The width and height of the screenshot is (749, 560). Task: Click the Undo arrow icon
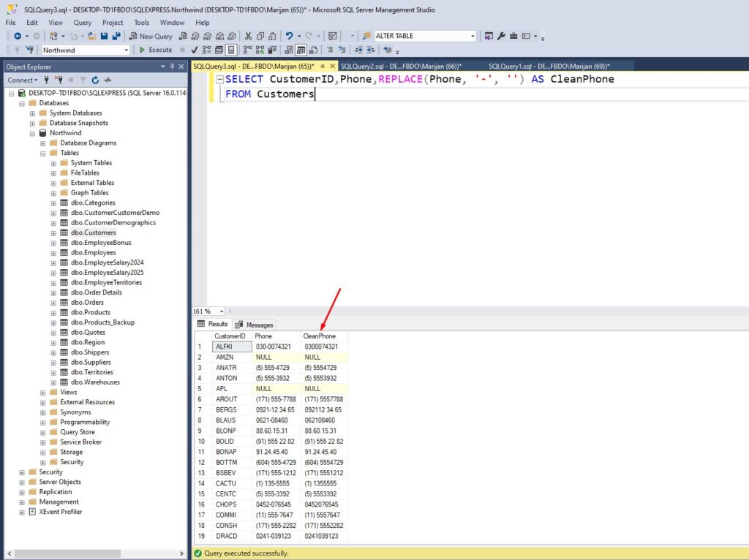pyautogui.click(x=289, y=36)
